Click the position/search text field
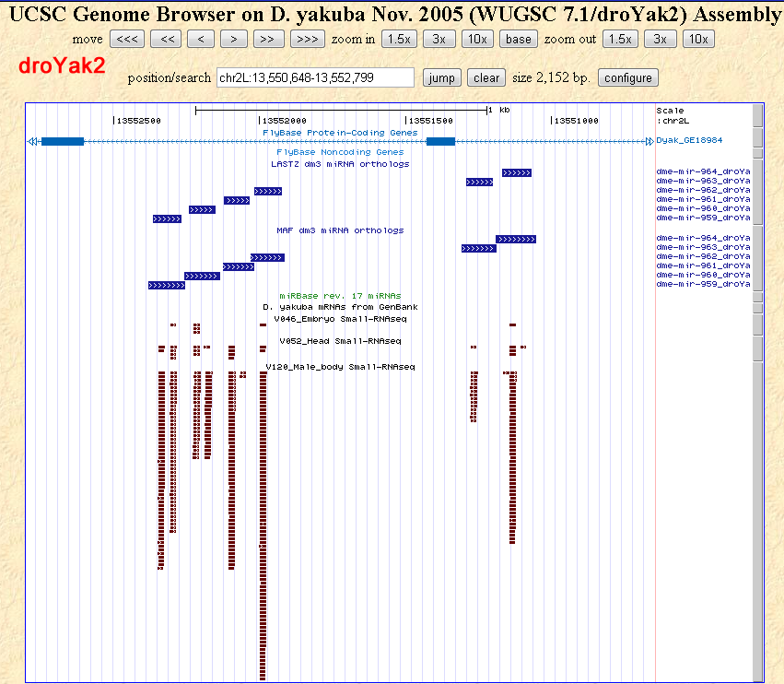This screenshot has height=684, width=784. [x=315, y=77]
